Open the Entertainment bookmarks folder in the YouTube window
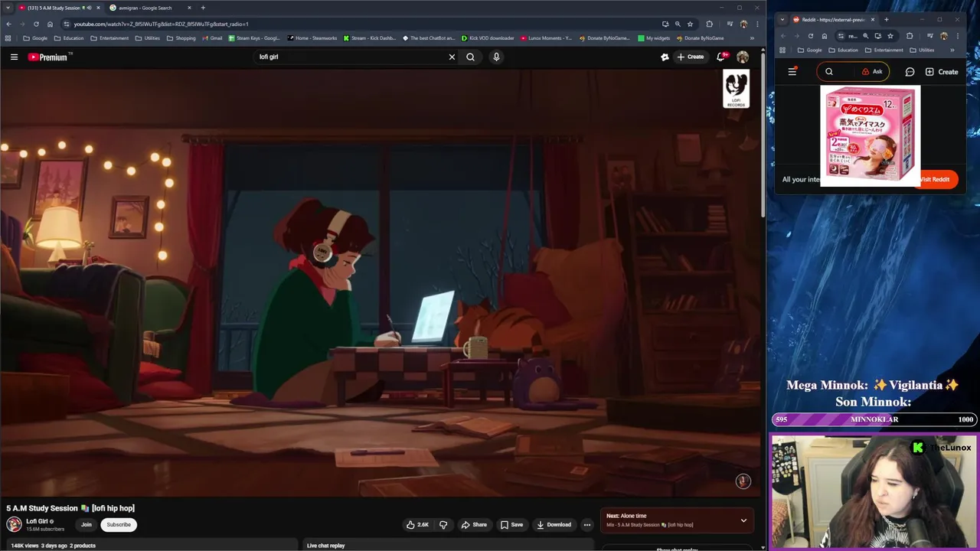The width and height of the screenshot is (980, 551). tap(111, 37)
